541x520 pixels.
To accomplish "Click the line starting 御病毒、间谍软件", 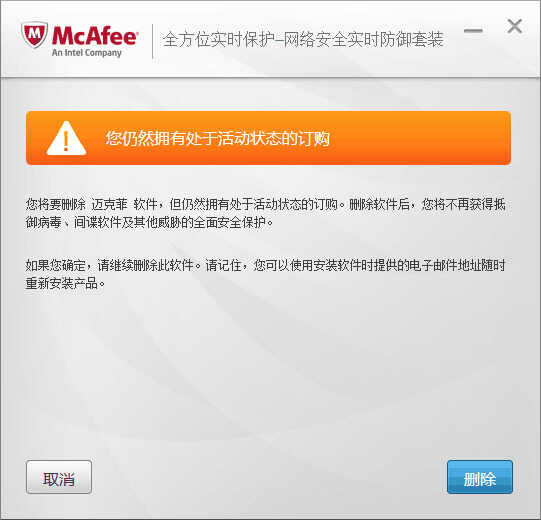I will click(149, 223).
